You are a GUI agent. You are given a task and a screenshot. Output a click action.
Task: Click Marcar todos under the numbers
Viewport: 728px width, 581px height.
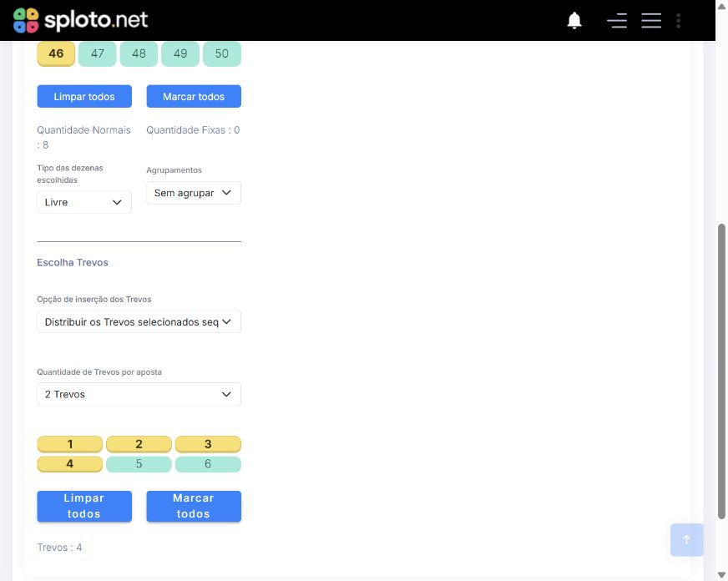[194, 97]
